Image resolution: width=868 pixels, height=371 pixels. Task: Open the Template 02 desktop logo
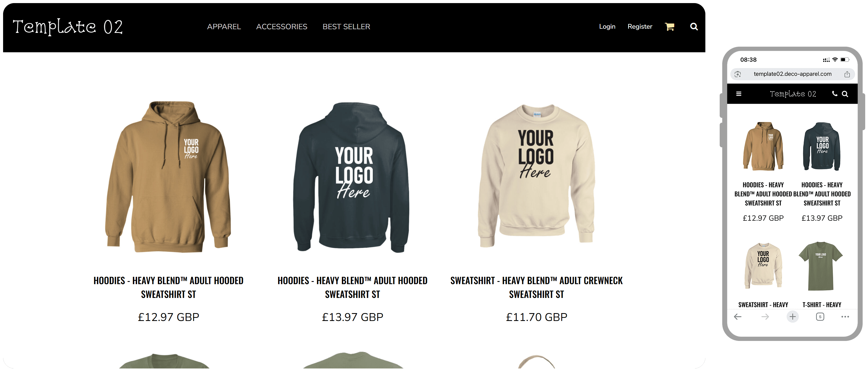[68, 27]
